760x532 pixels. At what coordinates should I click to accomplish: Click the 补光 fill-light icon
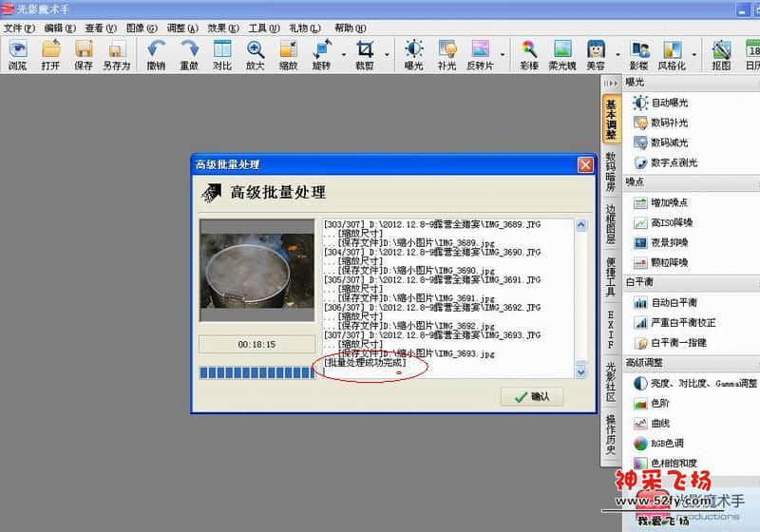pos(446,55)
